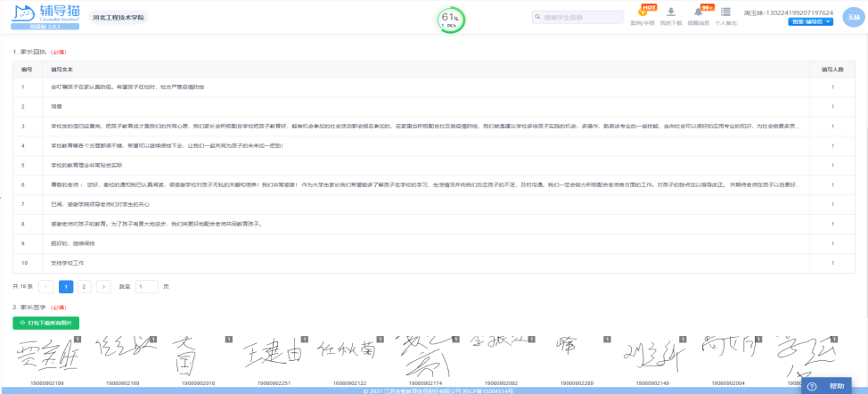868x394 pixels.
Task: Click fill count for 学校的教育理念非常贴合实际 row
Action: (832, 165)
